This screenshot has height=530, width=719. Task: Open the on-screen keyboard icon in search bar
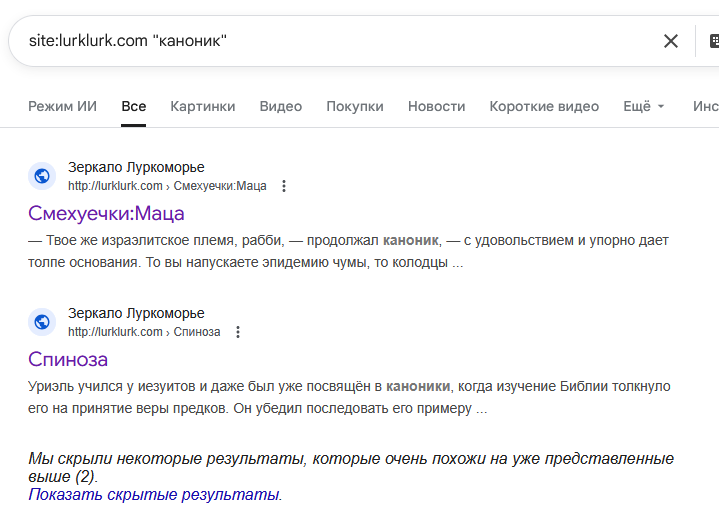pyautogui.click(x=714, y=41)
